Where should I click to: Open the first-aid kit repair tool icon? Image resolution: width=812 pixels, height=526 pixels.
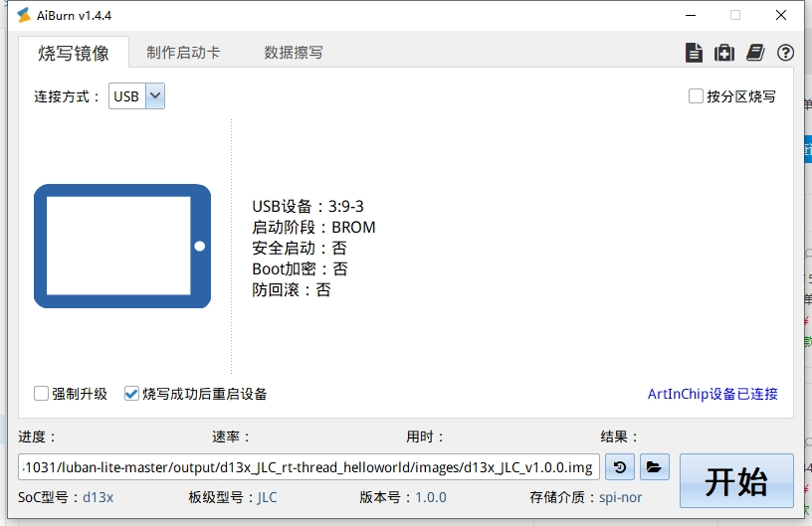tap(724, 53)
